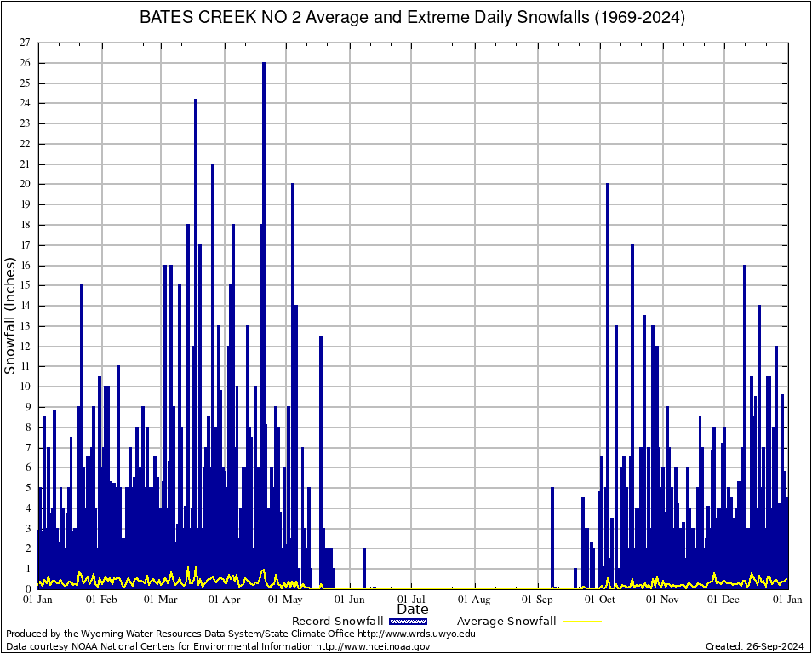Viewport: 812px width, 654px height.
Task: Click the 0 value on the y-axis
Action: pyautogui.click(x=28, y=589)
